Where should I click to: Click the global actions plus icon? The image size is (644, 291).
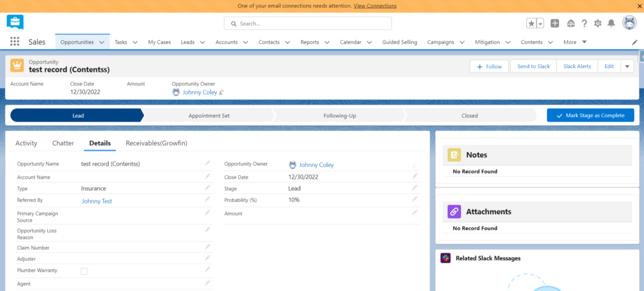coord(555,23)
